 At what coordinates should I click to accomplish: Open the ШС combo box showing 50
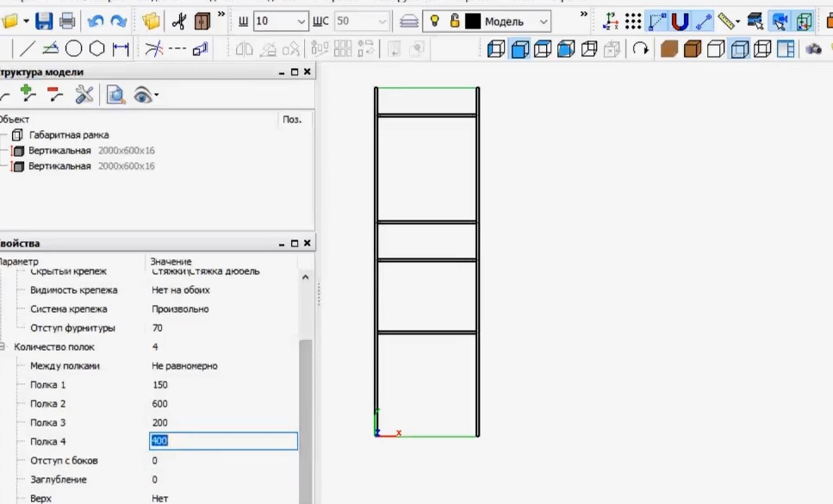click(361, 22)
